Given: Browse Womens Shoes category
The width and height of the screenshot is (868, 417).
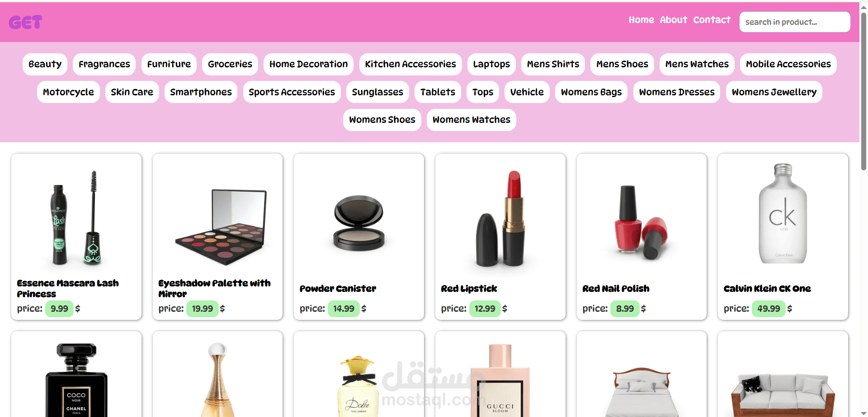Looking at the screenshot, I should [x=382, y=120].
